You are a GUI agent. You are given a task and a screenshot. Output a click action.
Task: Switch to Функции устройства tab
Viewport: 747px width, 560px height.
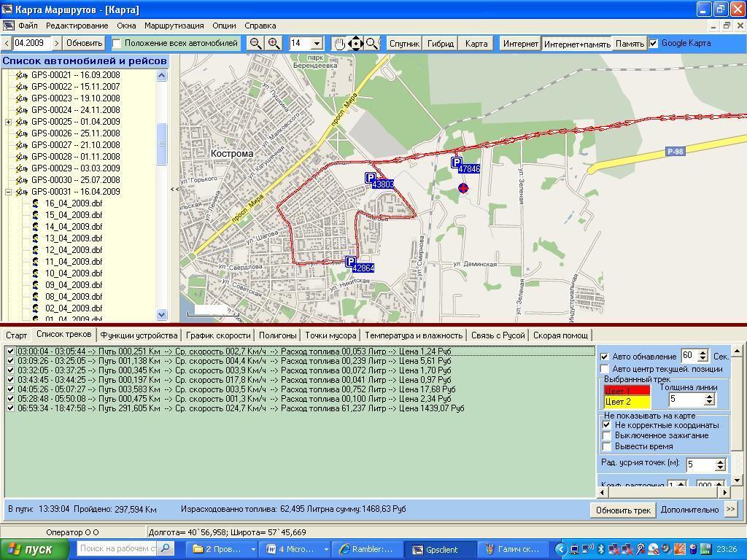click(x=139, y=335)
